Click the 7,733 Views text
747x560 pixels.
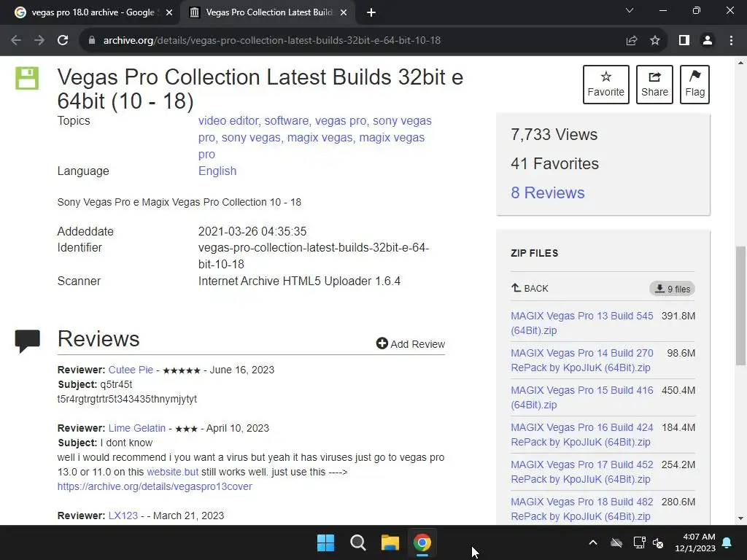tap(554, 135)
